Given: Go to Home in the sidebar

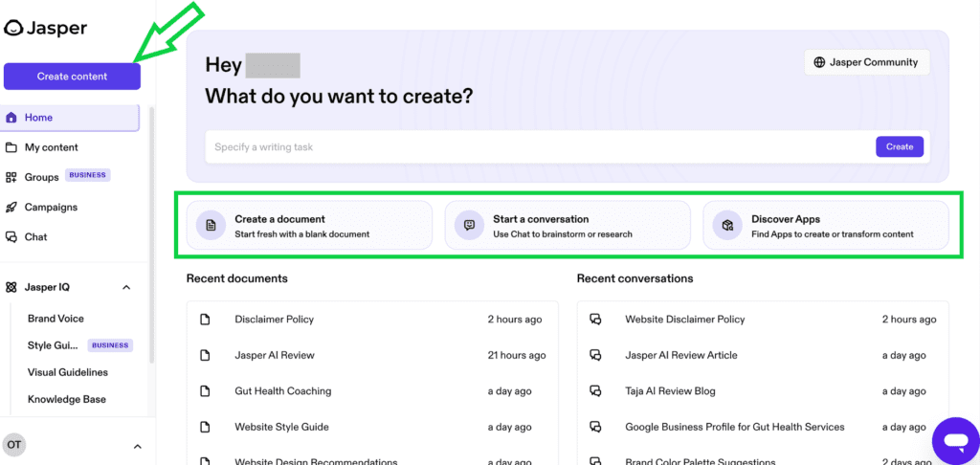Looking at the screenshot, I should [69, 118].
